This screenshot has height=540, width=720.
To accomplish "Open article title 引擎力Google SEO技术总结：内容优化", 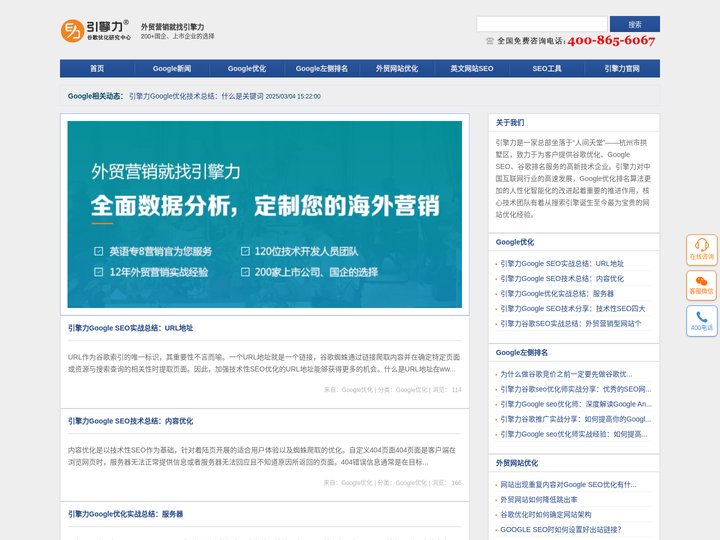I will point(130,421).
